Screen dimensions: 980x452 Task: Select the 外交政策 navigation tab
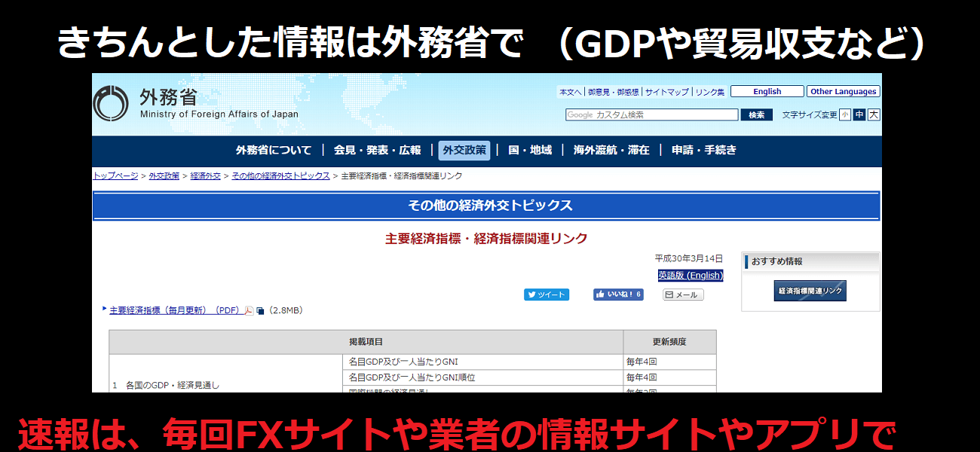464,150
